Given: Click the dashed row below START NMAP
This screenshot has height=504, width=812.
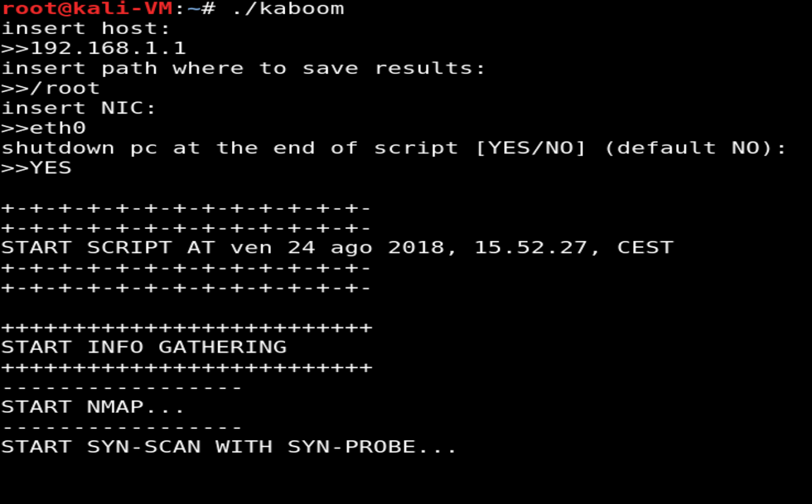Looking at the screenshot, I should (121, 427).
